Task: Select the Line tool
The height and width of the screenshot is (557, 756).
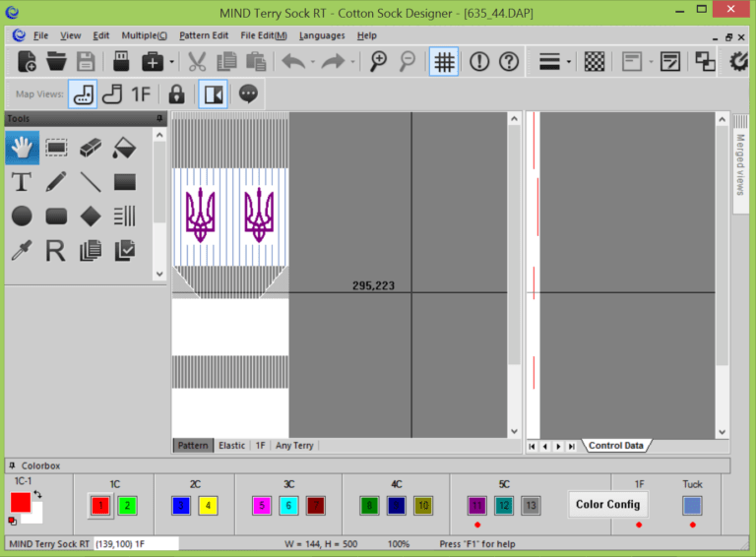Action: 91,182
